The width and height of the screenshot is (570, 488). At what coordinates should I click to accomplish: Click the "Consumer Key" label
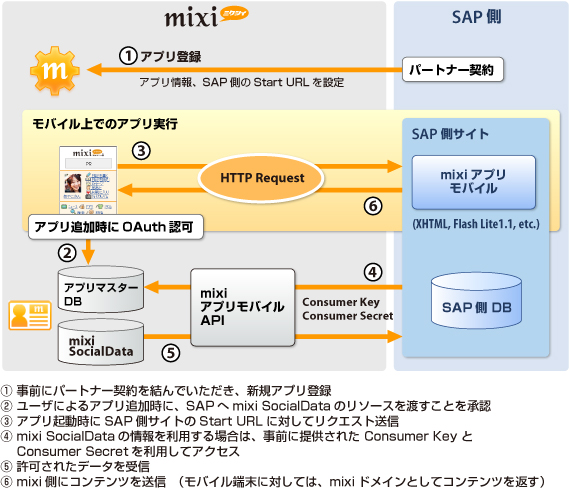click(x=341, y=302)
